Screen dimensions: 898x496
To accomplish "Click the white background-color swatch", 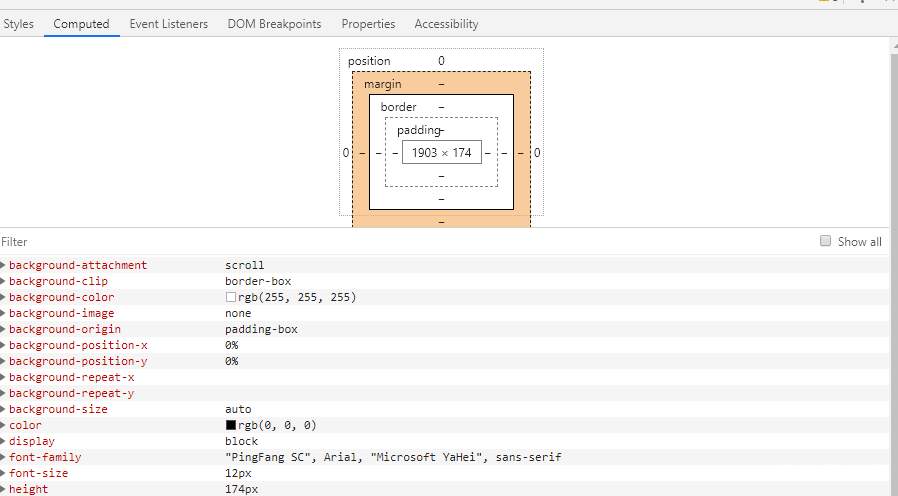I will pyautogui.click(x=231, y=297).
